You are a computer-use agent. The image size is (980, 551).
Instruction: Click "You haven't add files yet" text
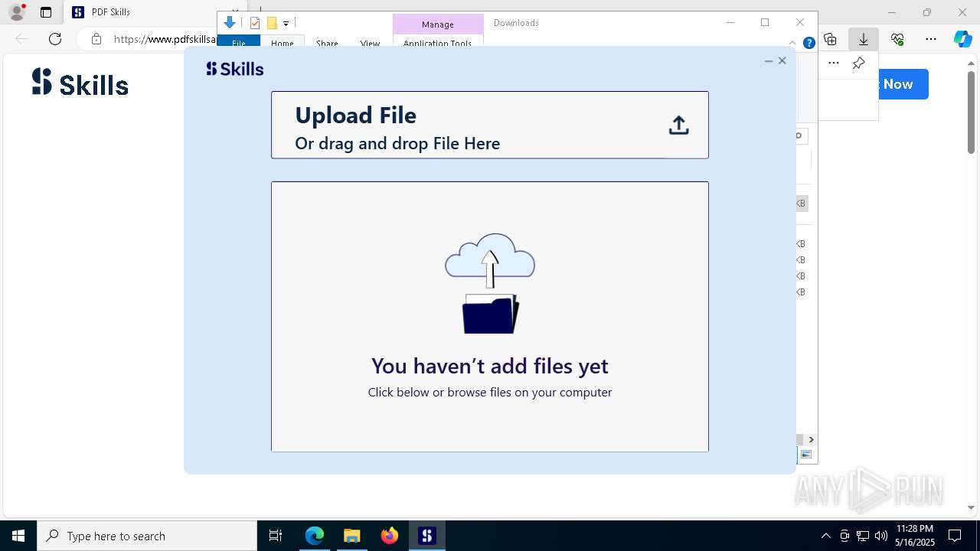[x=490, y=366]
